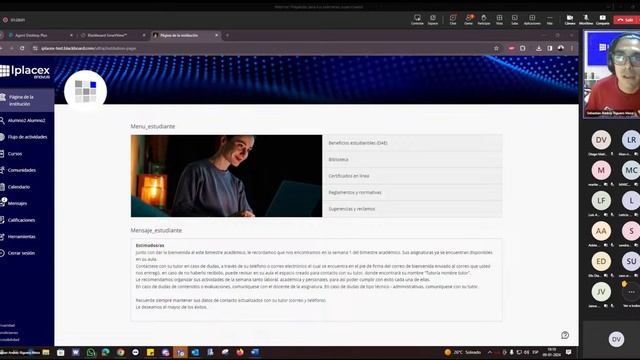Click the browser address bar URL
640x360 pixels.
click(x=88, y=48)
